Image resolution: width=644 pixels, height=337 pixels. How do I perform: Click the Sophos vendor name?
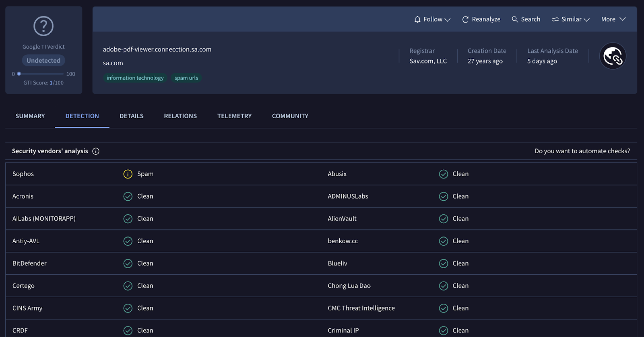tap(23, 174)
